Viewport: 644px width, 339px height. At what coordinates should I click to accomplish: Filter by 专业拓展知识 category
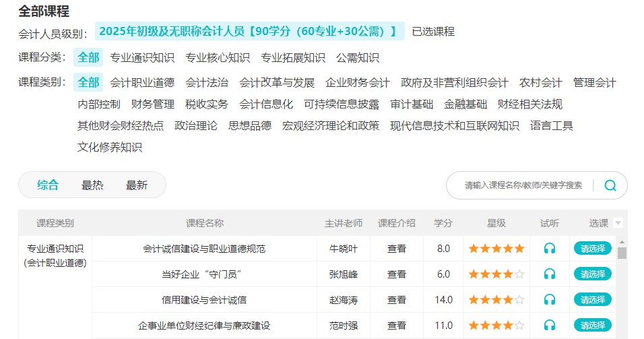point(293,58)
